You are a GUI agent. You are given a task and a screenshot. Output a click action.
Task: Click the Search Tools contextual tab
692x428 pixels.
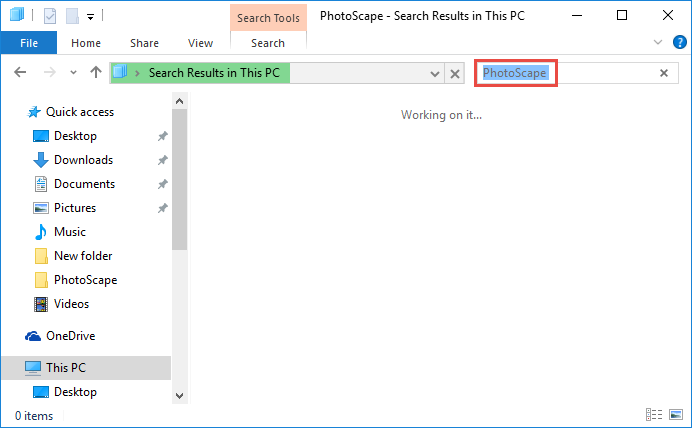(268, 18)
